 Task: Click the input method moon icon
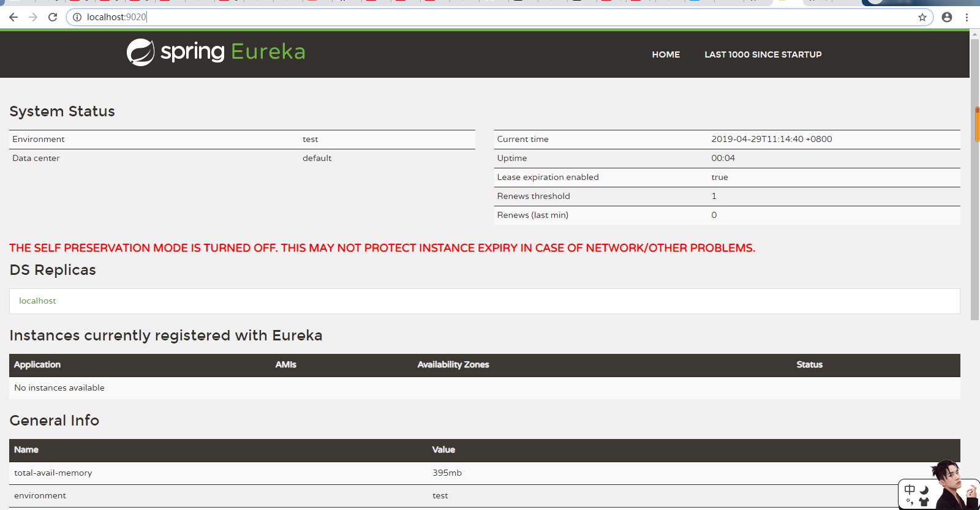click(x=924, y=490)
